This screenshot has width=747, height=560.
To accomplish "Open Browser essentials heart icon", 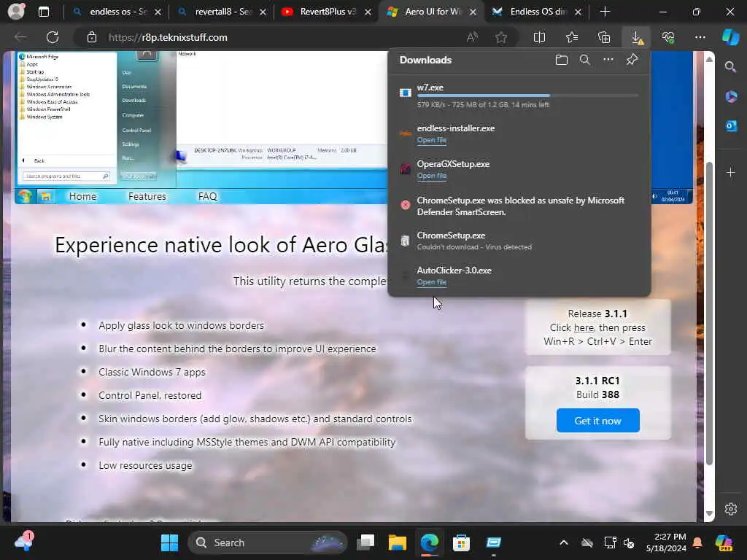I will pos(668,37).
